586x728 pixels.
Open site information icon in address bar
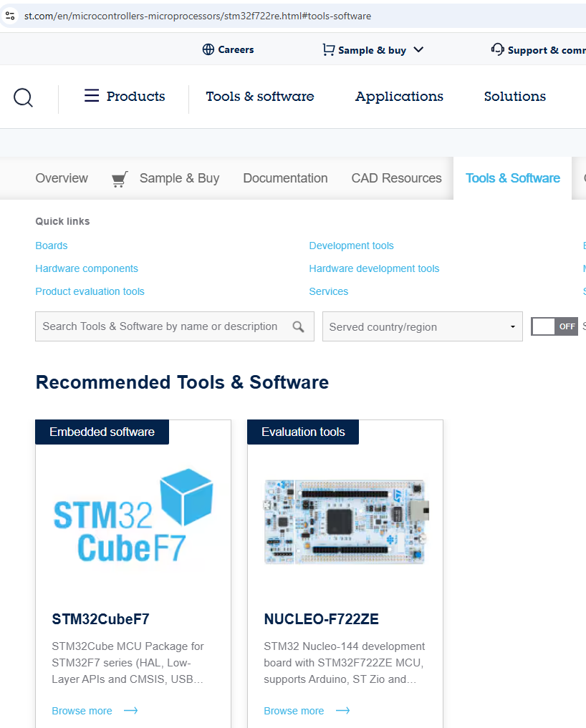pyautogui.click(x=10, y=15)
